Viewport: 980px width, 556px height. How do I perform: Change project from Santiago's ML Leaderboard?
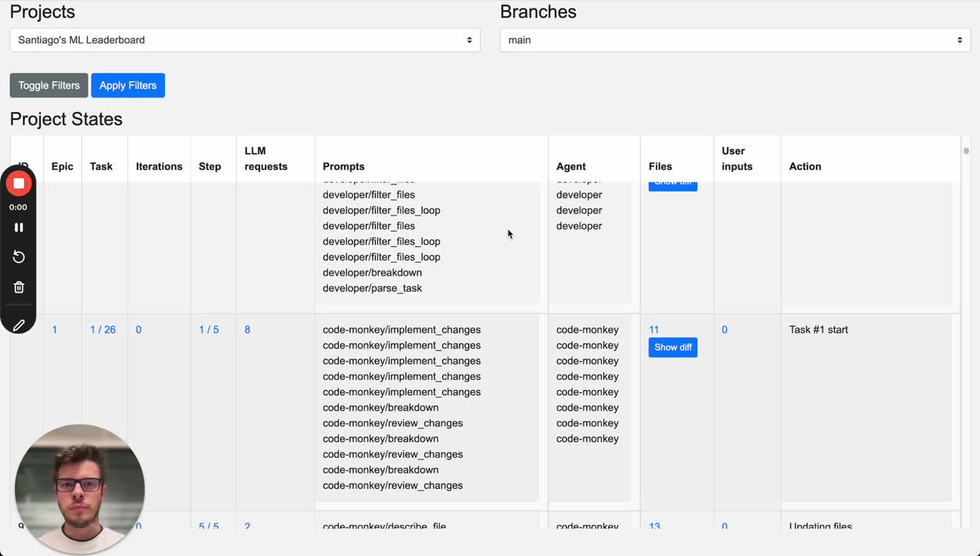pyautogui.click(x=245, y=39)
